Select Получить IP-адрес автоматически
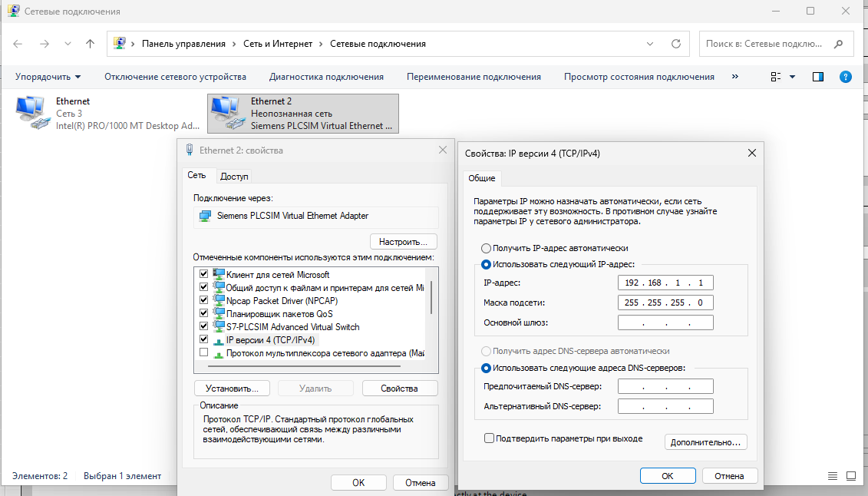This screenshot has width=868, height=496. pyautogui.click(x=486, y=248)
